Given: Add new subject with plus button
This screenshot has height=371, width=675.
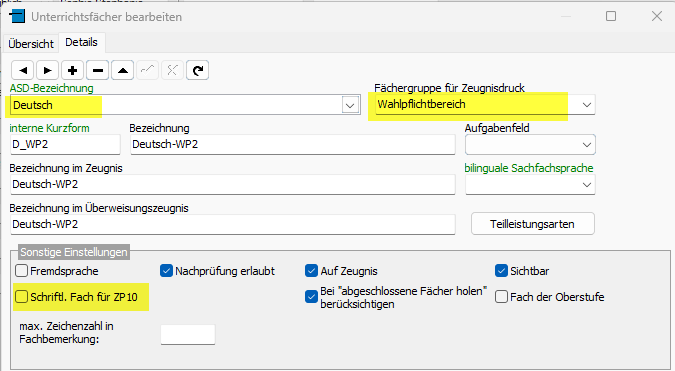Looking at the screenshot, I should (73, 70).
